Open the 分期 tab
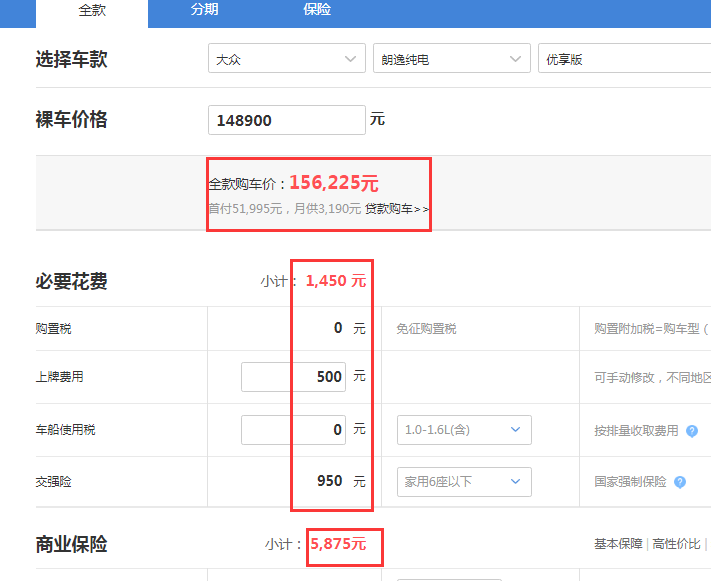This screenshot has width=711, height=581. pyautogui.click(x=204, y=10)
